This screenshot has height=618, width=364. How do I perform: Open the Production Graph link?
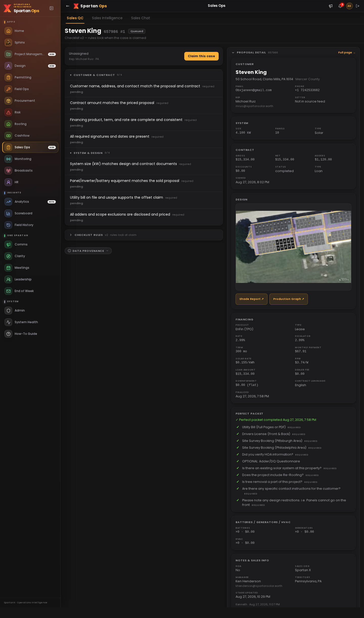(289, 299)
